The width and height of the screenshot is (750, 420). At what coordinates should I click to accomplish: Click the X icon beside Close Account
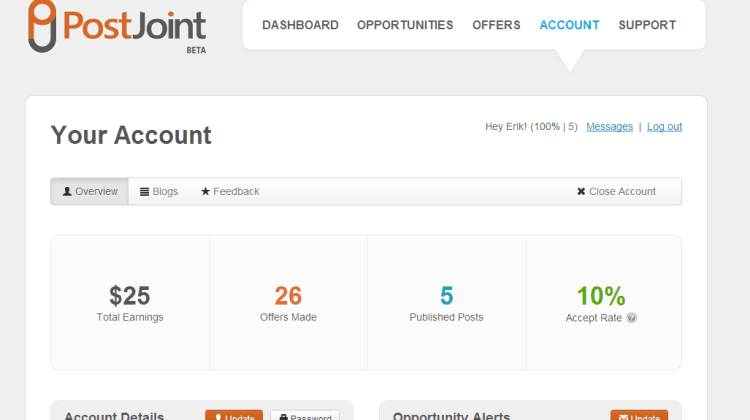(581, 191)
